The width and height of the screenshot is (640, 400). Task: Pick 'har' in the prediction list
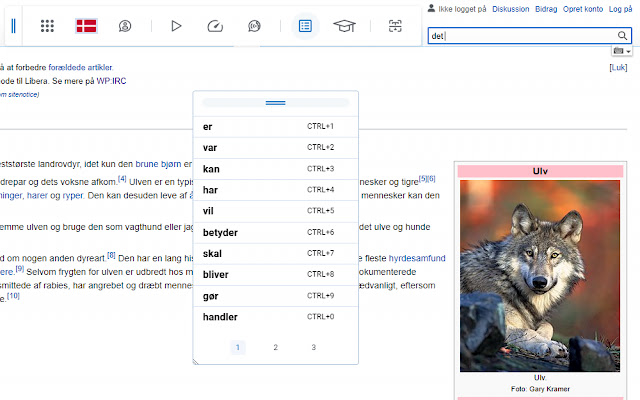click(276, 190)
